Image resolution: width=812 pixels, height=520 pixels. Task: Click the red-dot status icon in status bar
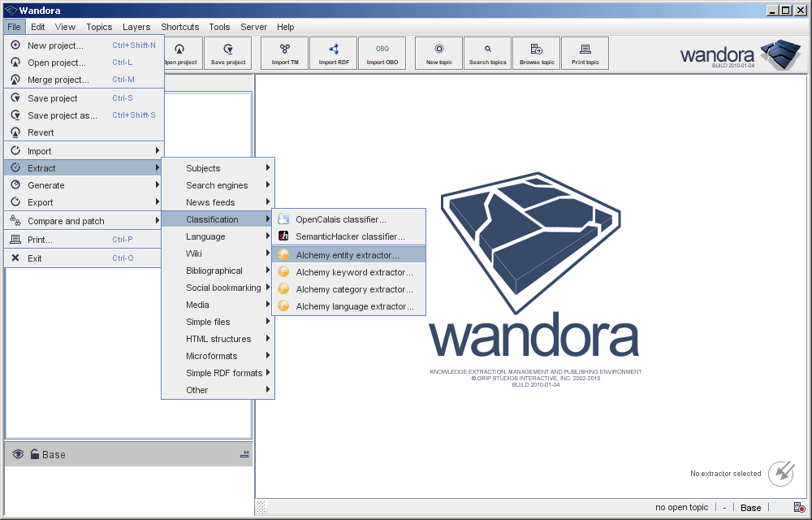(799, 507)
